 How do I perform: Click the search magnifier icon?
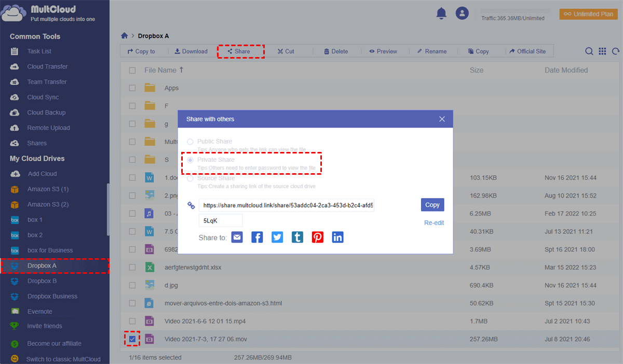point(589,51)
